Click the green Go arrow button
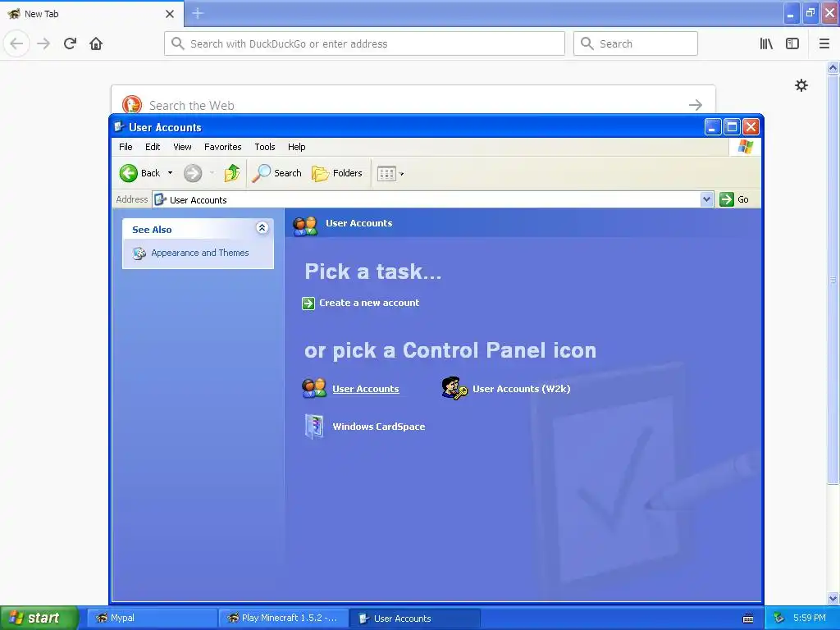The height and width of the screenshot is (630, 840). pyautogui.click(x=727, y=199)
